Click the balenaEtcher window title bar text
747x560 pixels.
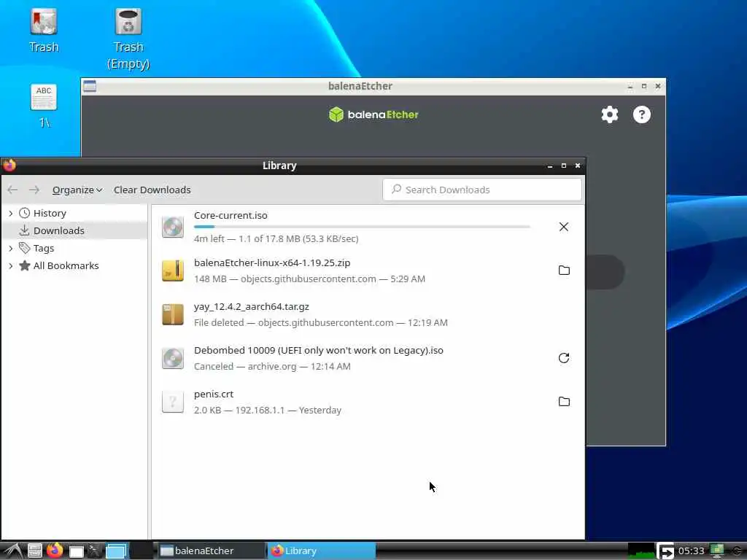(x=360, y=86)
